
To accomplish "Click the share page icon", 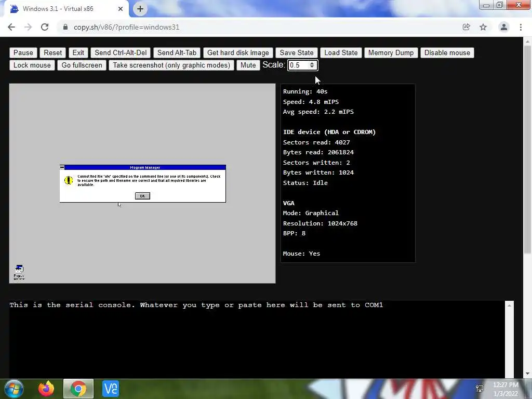I will [x=466, y=27].
